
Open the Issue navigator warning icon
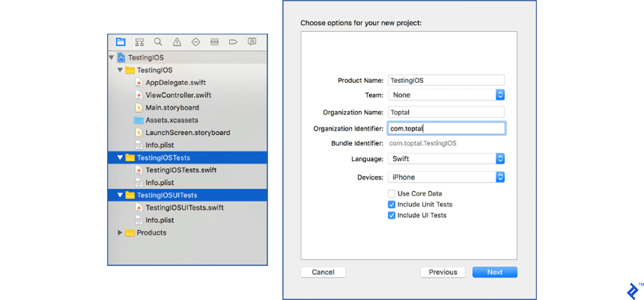177,42
